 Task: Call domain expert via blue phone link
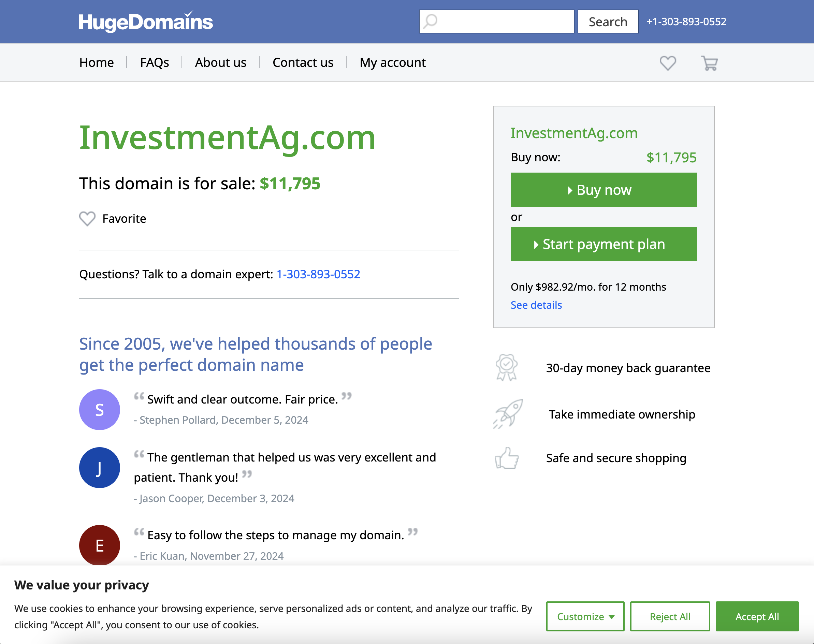click(x=318, y=274)
